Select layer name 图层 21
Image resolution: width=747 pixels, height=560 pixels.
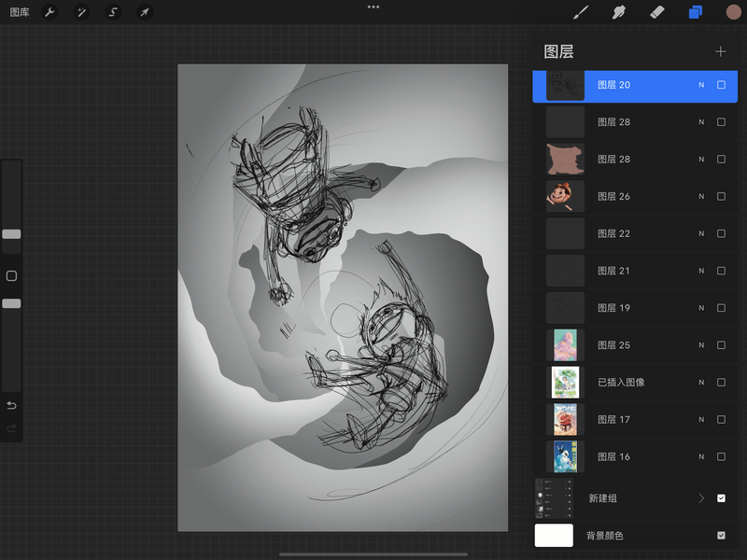(613, 271)
